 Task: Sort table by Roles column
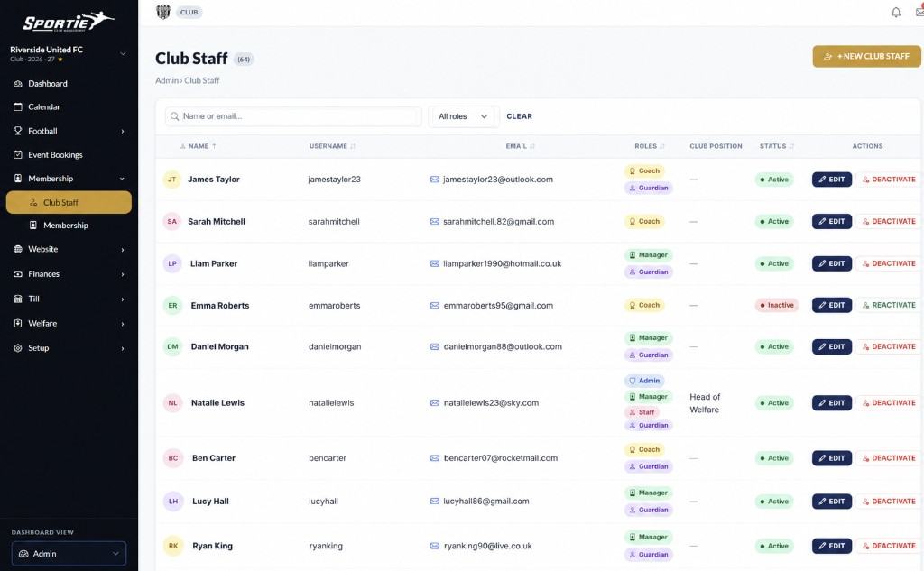(x=650, y=146)
